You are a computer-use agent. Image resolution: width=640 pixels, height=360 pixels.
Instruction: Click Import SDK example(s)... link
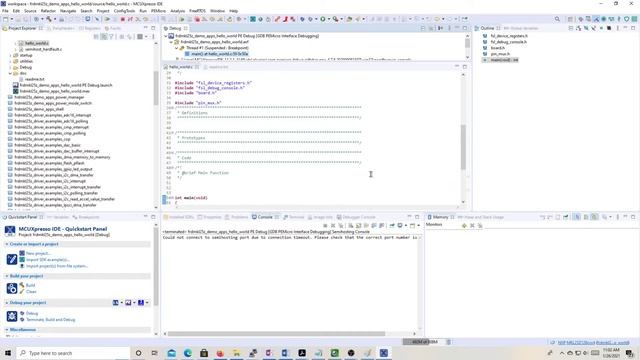point(48,260)
